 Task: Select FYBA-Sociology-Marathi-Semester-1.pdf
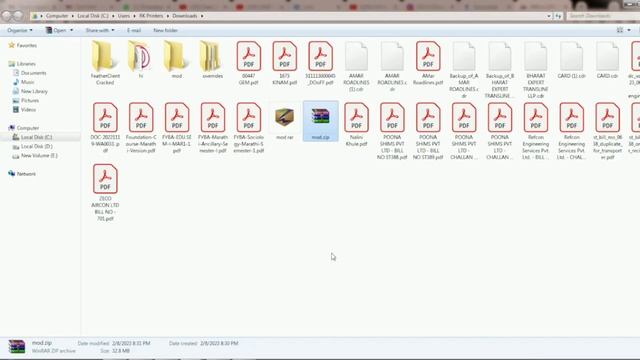249,127
